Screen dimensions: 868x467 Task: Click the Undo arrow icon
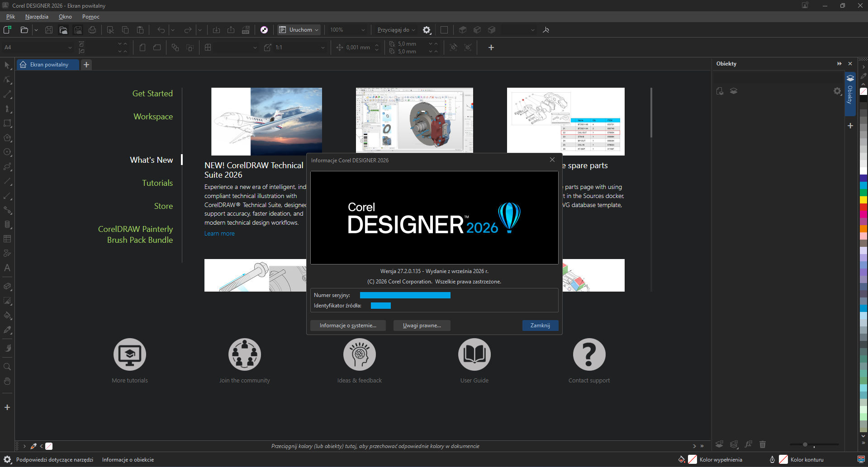click(x=161, y=30)
